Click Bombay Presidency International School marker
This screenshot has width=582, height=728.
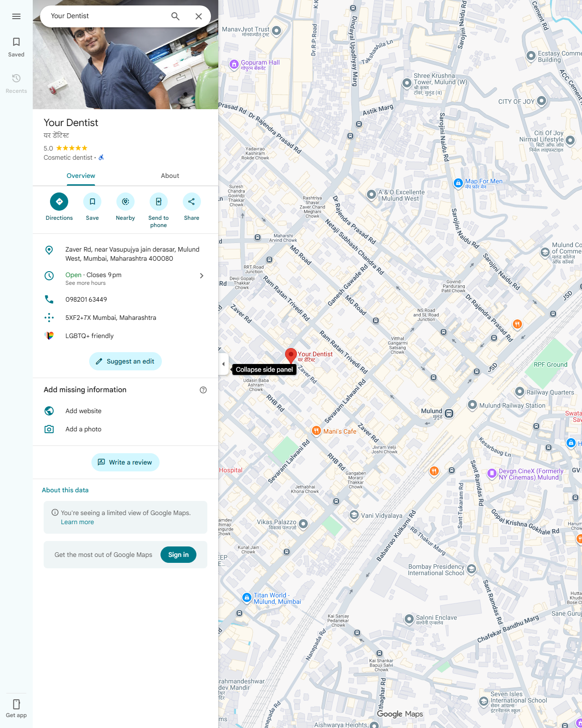[x=472, y=569]
